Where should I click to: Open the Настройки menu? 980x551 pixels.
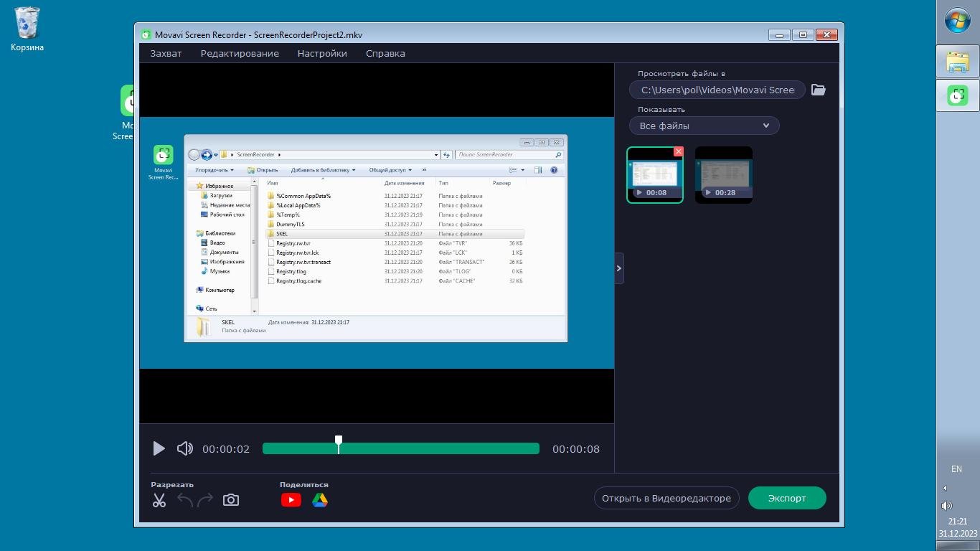coord(322,54)
